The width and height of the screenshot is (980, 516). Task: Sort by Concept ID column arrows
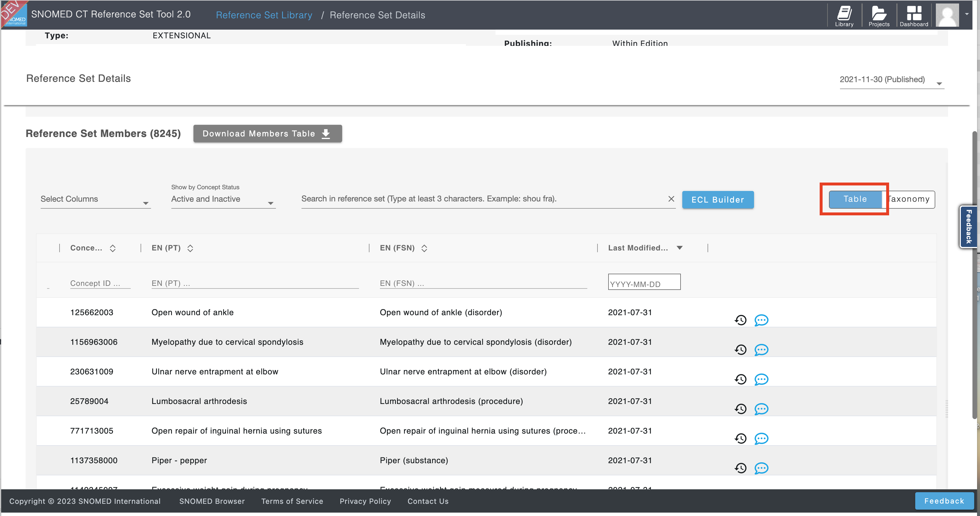pos(113,248)
